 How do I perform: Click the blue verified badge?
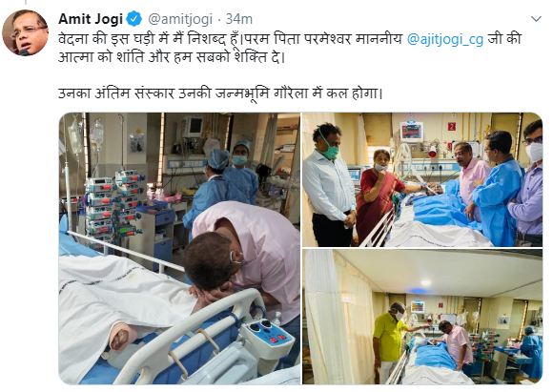tap(134, 19)
